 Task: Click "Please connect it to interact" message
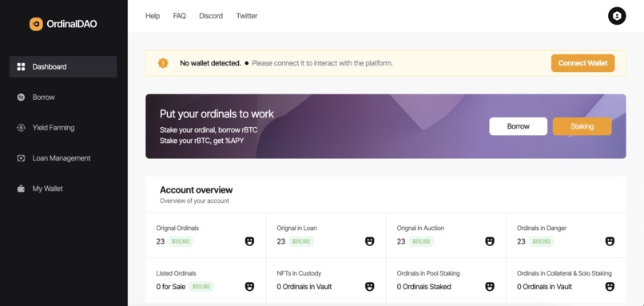tap(322, 63)
